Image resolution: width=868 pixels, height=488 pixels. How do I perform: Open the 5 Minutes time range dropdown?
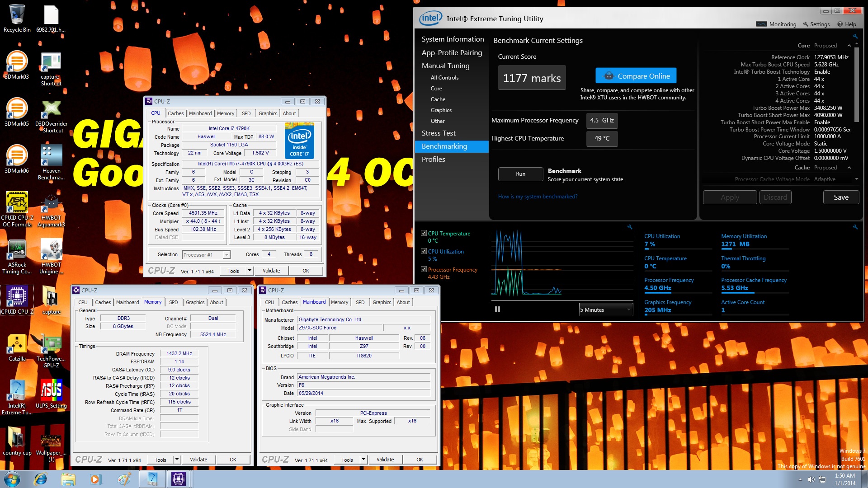pos(606,310)
